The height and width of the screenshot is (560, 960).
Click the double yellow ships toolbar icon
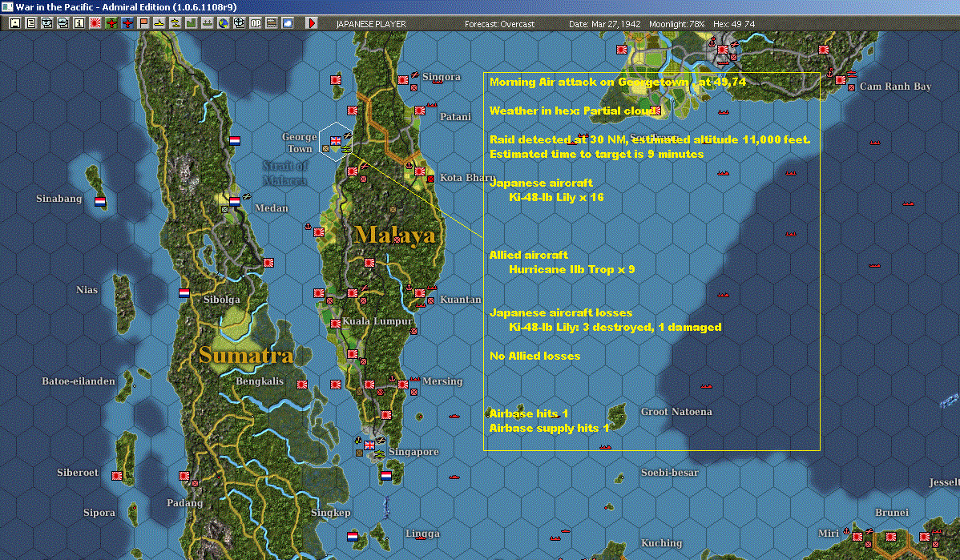point(175,23)
